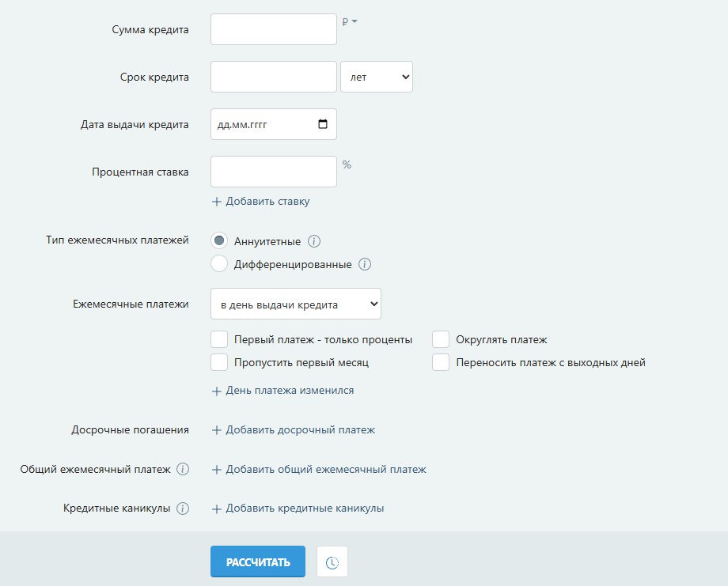Image resolution: width=728 pixels, height=586 pixels.
Task: Expand the 'в день выдачи кредита' dropdown
Action: [295, 304]
